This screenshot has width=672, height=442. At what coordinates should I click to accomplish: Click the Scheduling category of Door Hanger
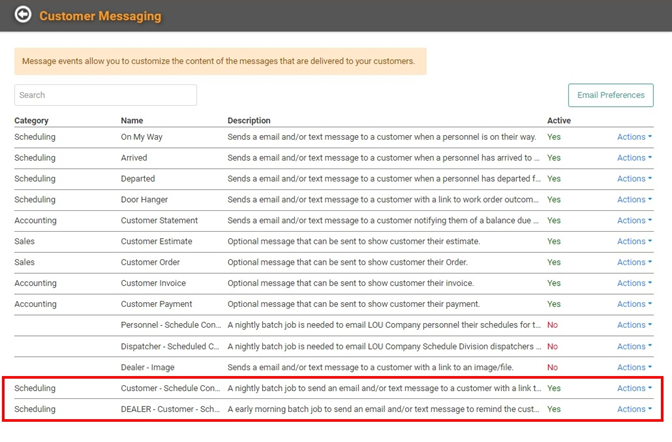(35, 199)
